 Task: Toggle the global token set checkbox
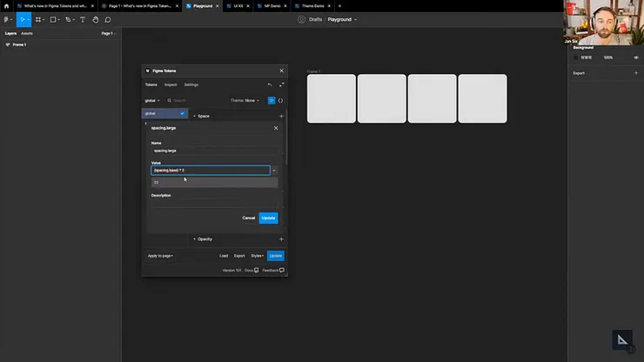pyautogui.click(x=182, y=113)
